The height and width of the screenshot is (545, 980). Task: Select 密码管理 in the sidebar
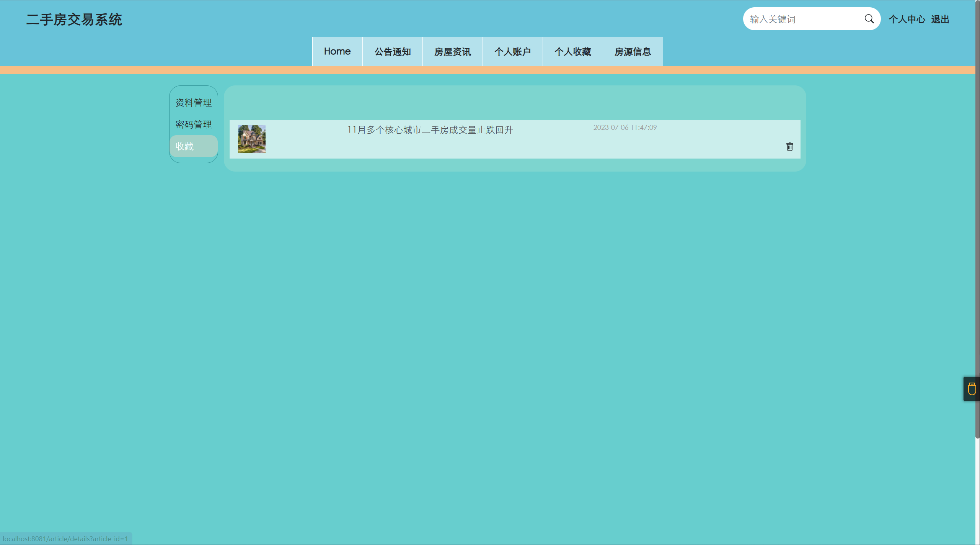coord(193,124)
